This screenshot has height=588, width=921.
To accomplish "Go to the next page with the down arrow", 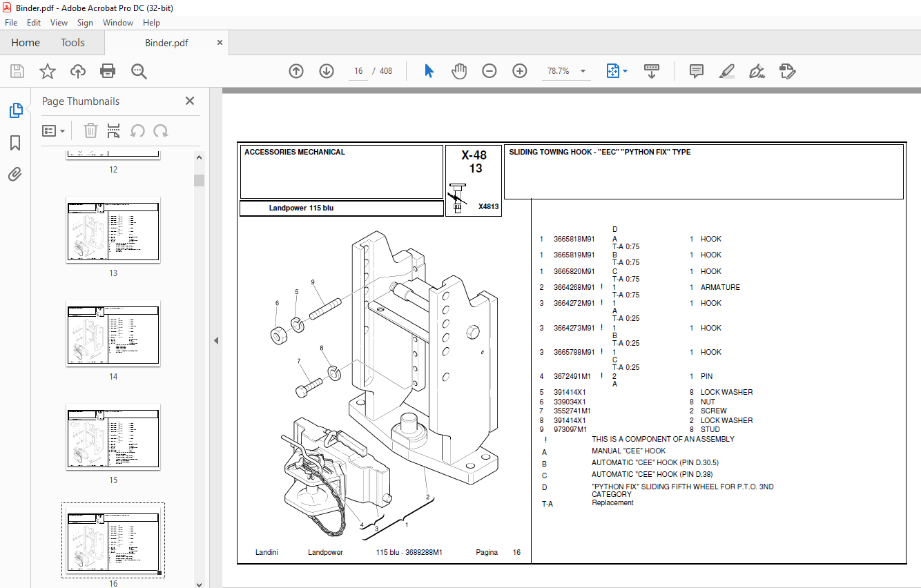I will (327, 71).
